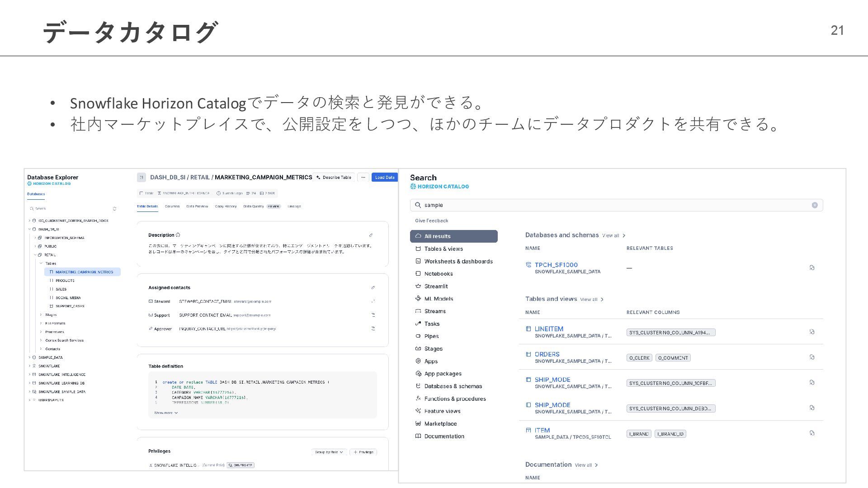Collapse the RETAIL schema tree node
Viewport: 868px width, 488px height.
click(35, 255)
